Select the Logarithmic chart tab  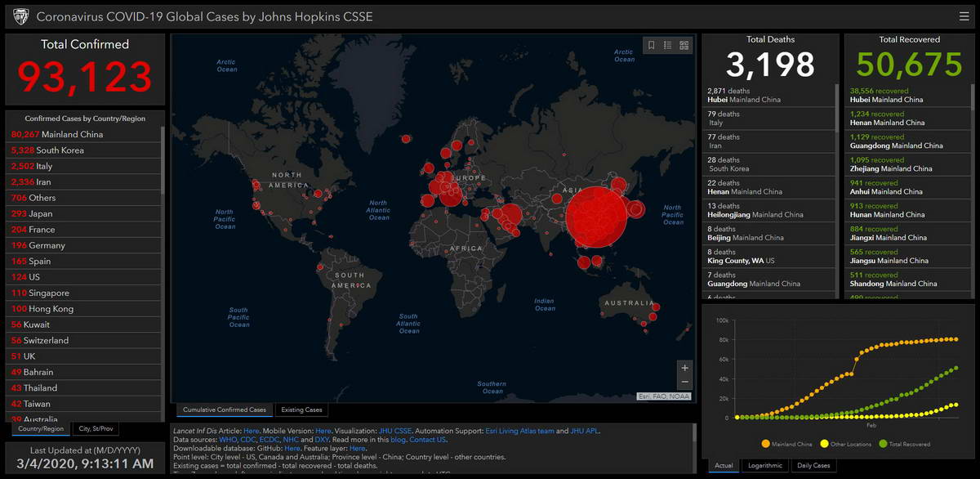coord(765,465)
